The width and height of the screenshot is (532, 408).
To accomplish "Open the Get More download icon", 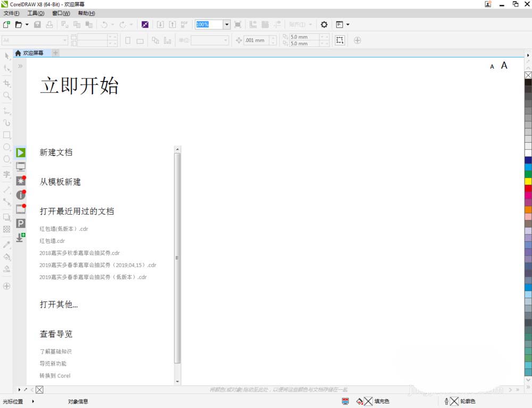I will (x=21, y=237).
